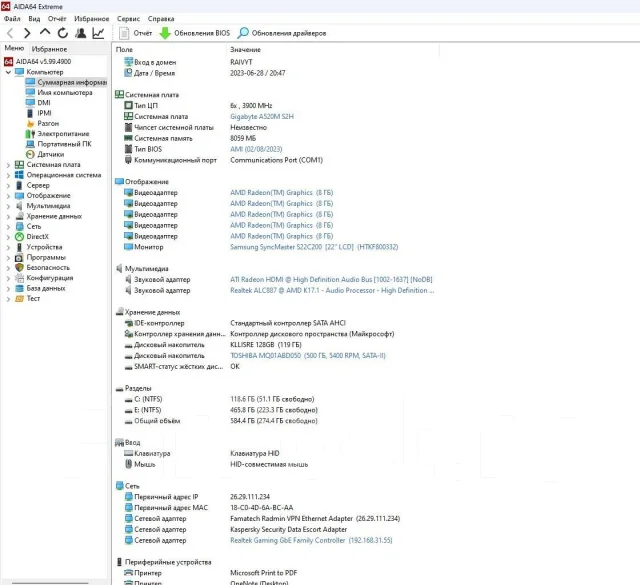Click the Портативный ПК laptop icon
This screenshot has width=640, height=585.
click(30, 144)
